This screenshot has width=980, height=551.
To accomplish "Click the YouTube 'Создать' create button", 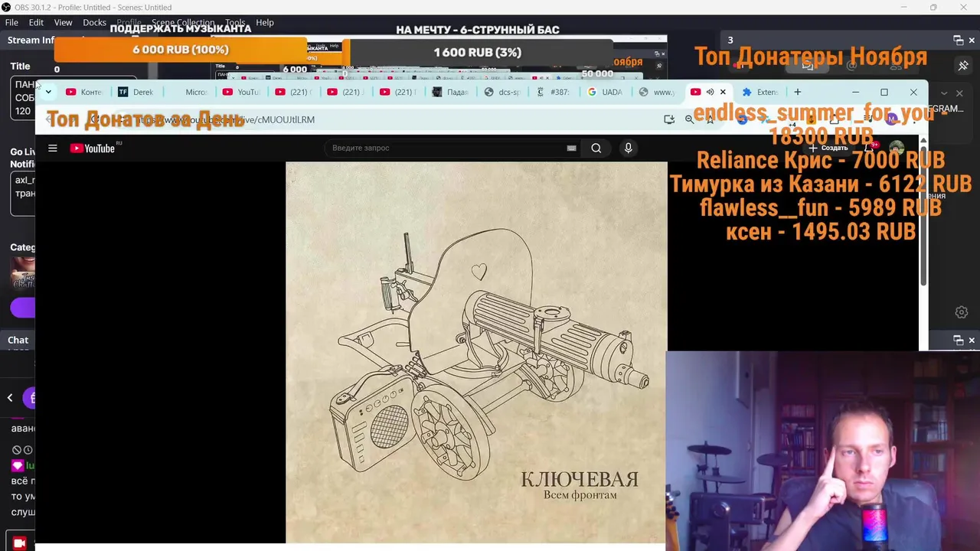I will tap(828, 148).
